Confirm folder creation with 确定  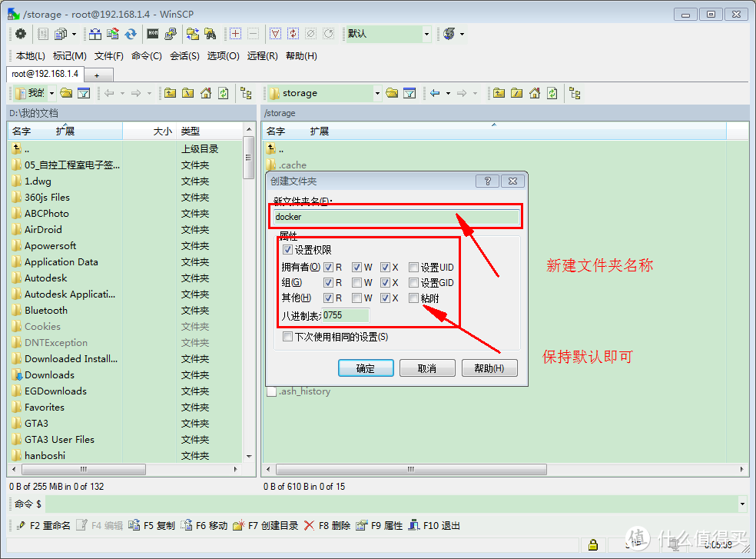366,368
